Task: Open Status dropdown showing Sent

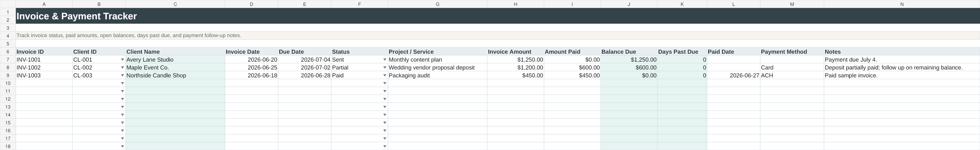Action: click(385, 60)
